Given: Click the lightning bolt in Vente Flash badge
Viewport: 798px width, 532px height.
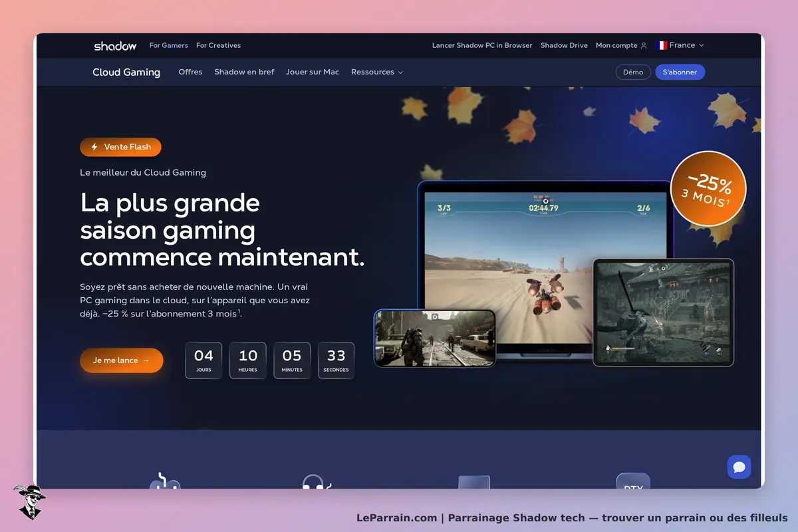Looking at the screenshot, I should point(94,147).
